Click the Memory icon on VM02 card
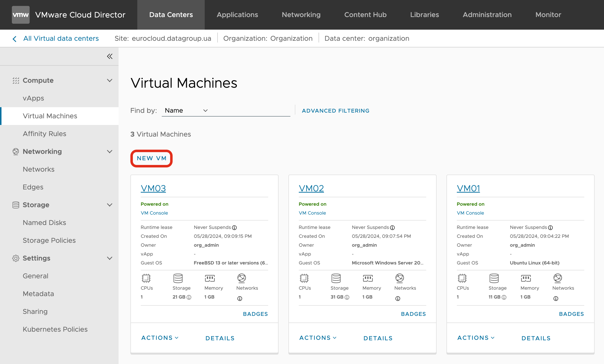604x364 pixels. point(368,278)
